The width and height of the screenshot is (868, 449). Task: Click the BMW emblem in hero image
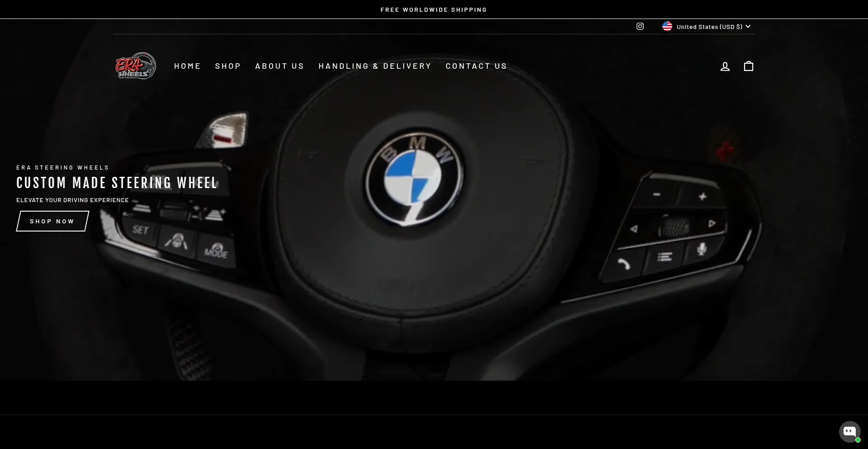pyautogui.click(x=414, y=180)
